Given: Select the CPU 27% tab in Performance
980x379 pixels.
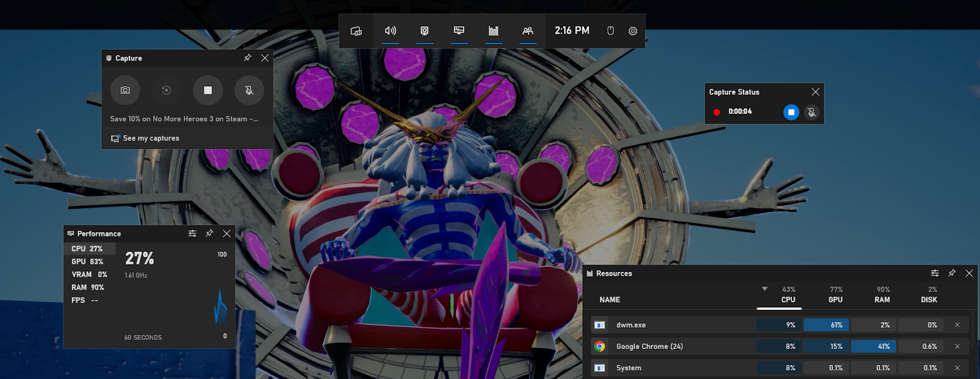Looking at the screenshot, I should click(89, 249).
